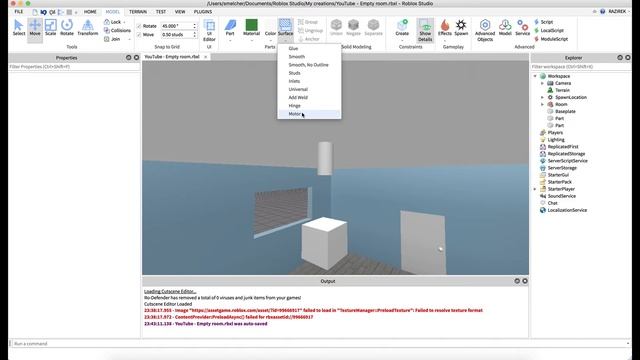This screenshot has height=360, width=640.
Task: Activate the Move tool
Action: pyautogui.click(x=35, y=28)
